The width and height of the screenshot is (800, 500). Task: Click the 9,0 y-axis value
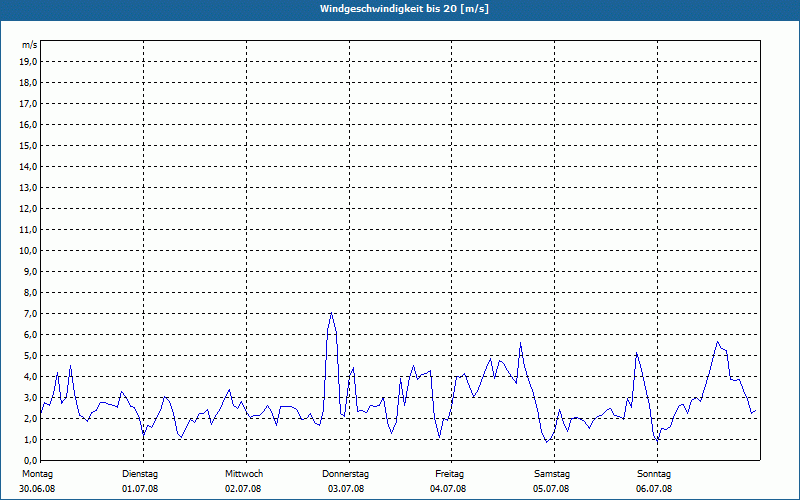(30, 271)
